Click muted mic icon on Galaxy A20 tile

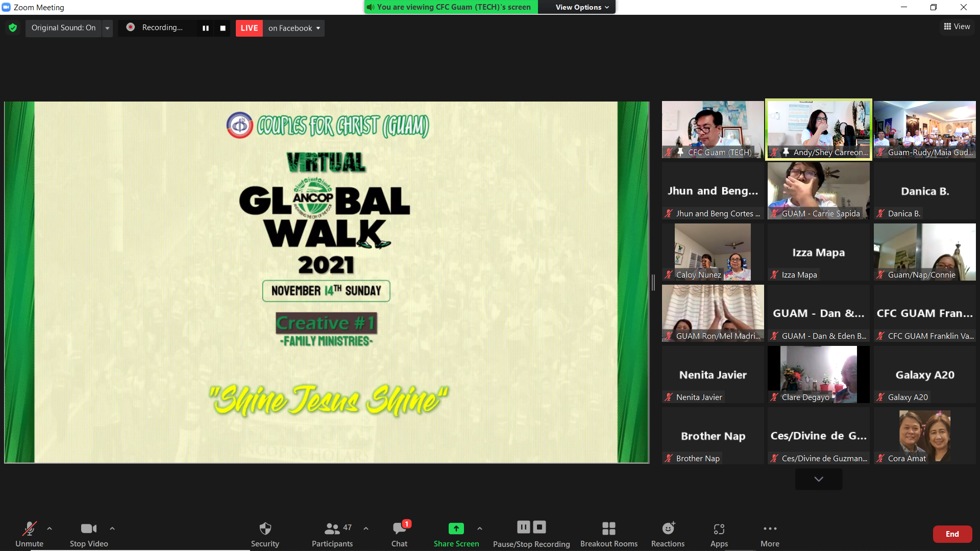tap(880, 397)
